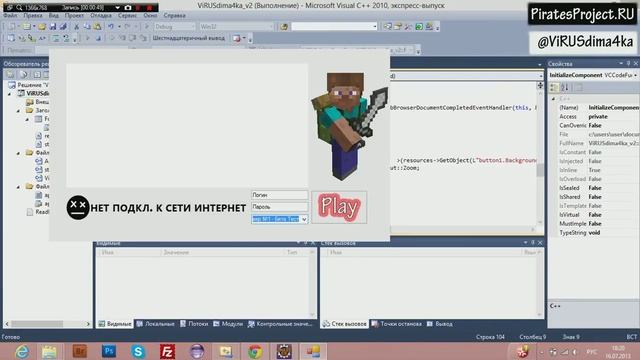Collapse the ViRUSdima4ka project node in Solution Explorer
Screen dimensions: 640x360
pos(10,93)
